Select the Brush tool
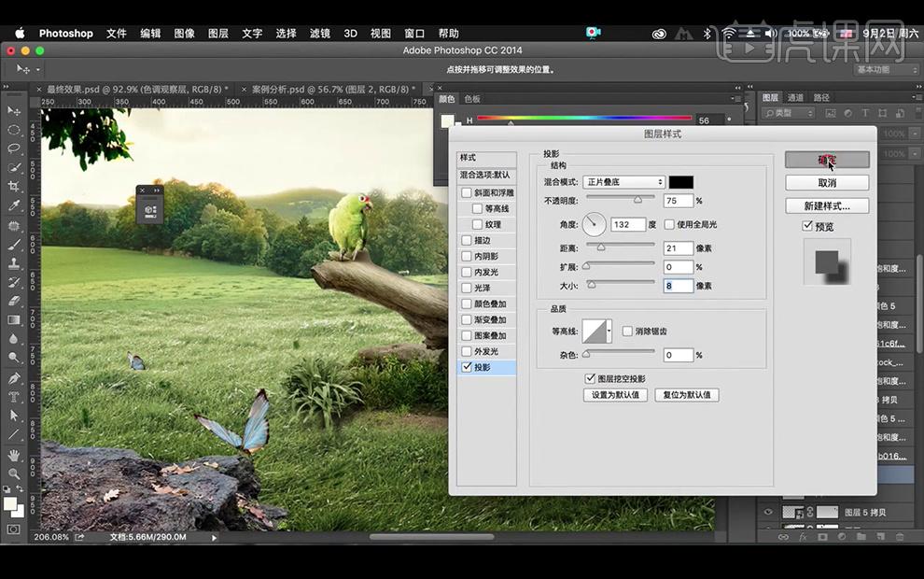The height and width of the screenshot is (579, 924). pos(14,245)
